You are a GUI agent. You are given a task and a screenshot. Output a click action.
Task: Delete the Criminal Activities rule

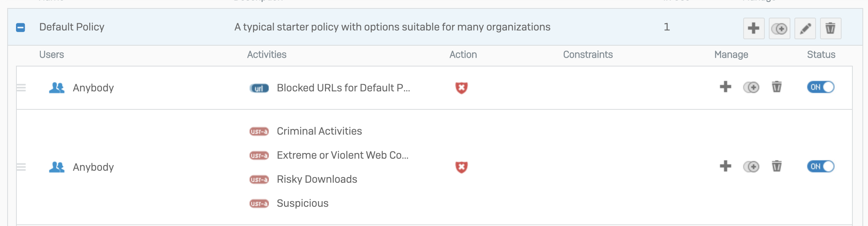coord(776,166)
